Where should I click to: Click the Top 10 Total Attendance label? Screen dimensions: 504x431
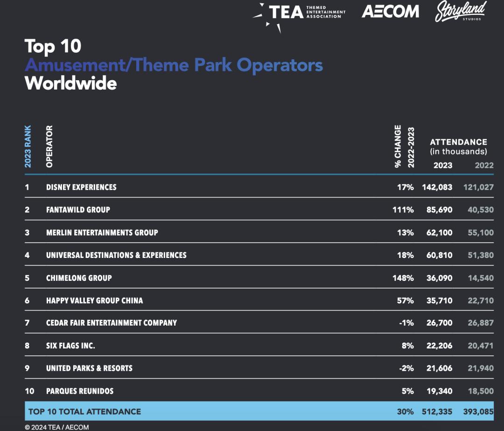pos(84,411)
